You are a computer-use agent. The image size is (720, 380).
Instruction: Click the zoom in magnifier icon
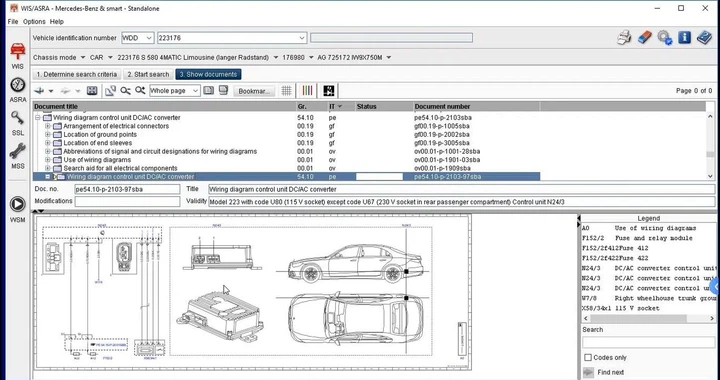[x=140, y=91]
